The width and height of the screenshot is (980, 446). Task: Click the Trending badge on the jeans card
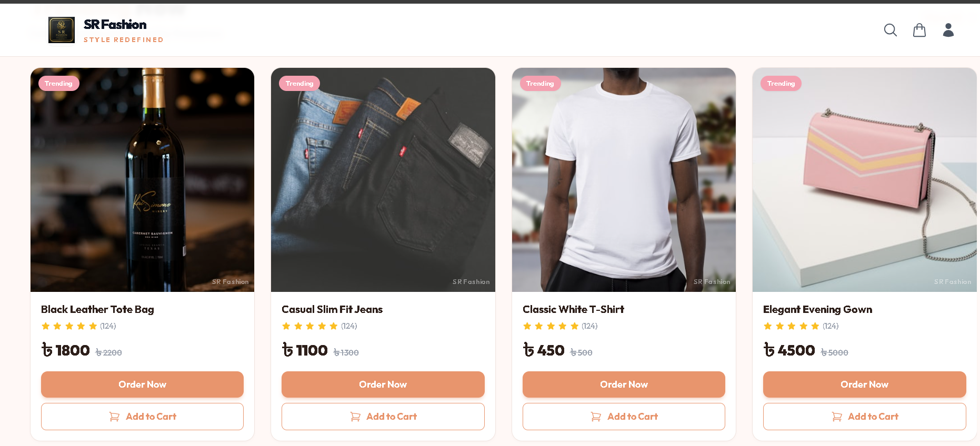[299, 83]
